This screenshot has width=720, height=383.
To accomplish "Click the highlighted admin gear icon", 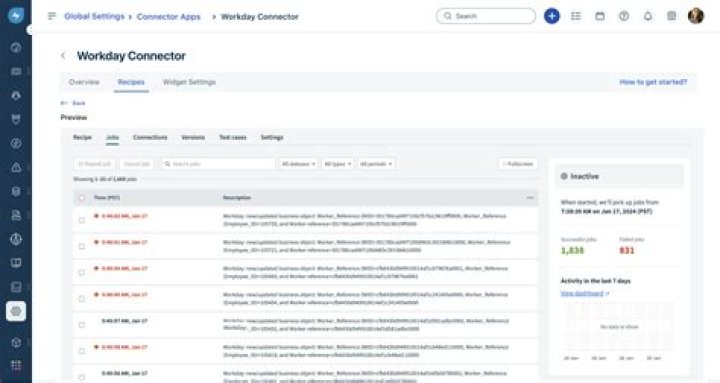I will (16, 311).
